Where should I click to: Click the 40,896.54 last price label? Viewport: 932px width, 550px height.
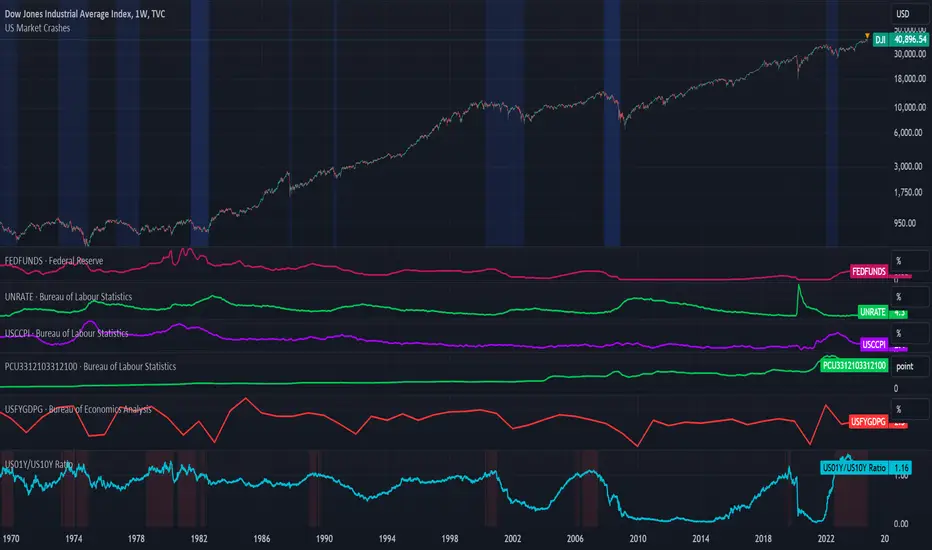(910, 39)
